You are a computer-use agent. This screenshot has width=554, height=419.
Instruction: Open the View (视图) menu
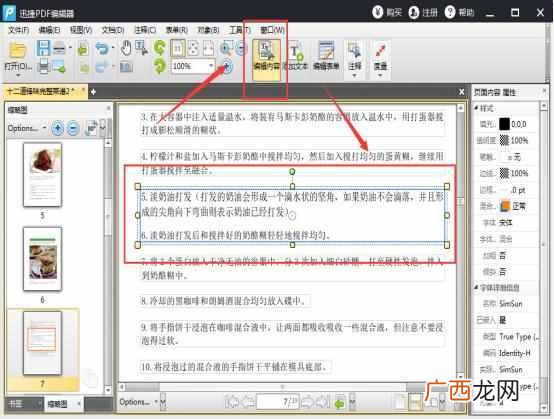[81, 30]
